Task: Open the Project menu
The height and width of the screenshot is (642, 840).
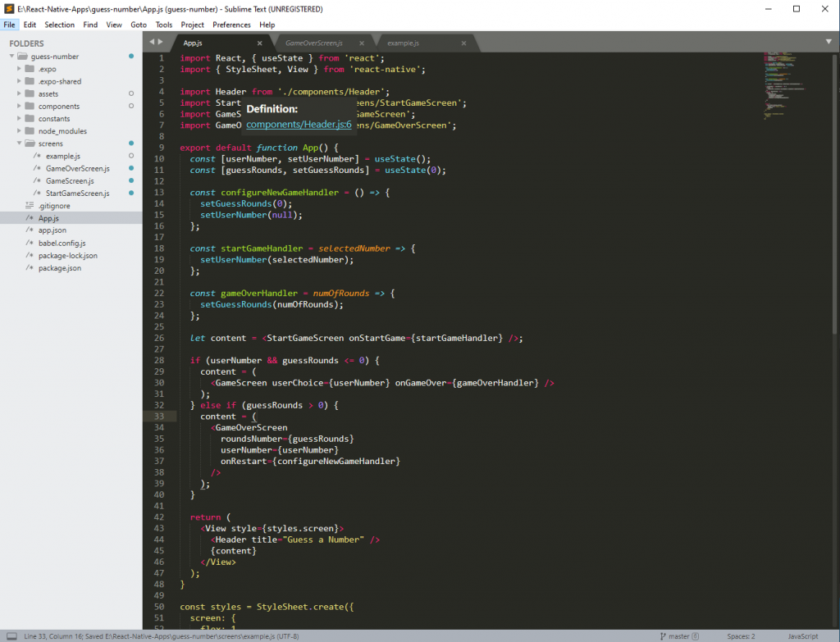Action: tap(192, 25)
